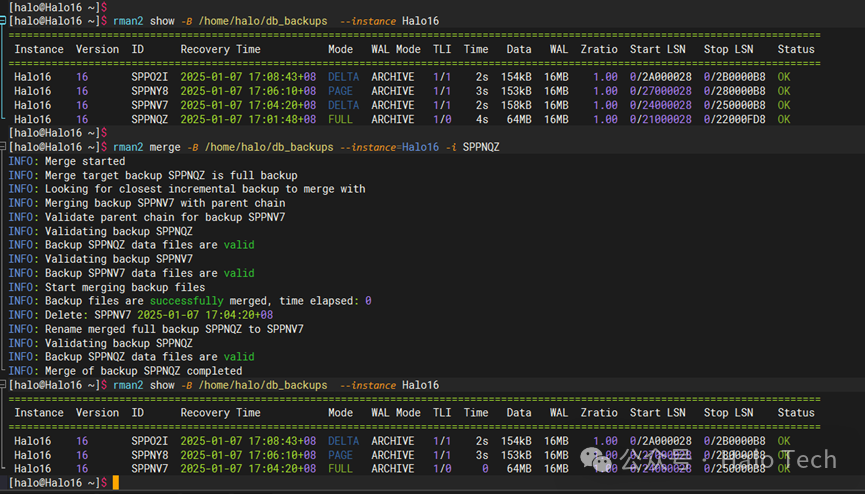865x494 pixels.
Task: Collapse the last rman2 show command fold marker
Action: click(3, 385)
